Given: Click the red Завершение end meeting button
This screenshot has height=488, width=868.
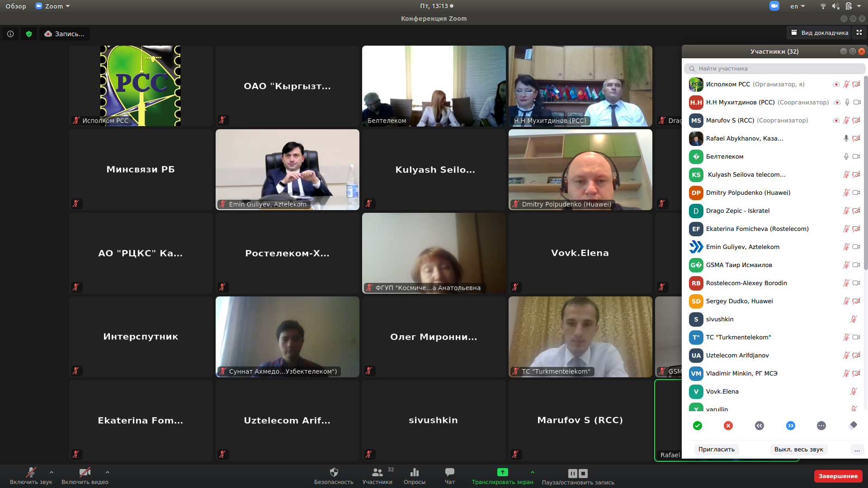Looking at the screenshot, I should [x=838, y=476].
